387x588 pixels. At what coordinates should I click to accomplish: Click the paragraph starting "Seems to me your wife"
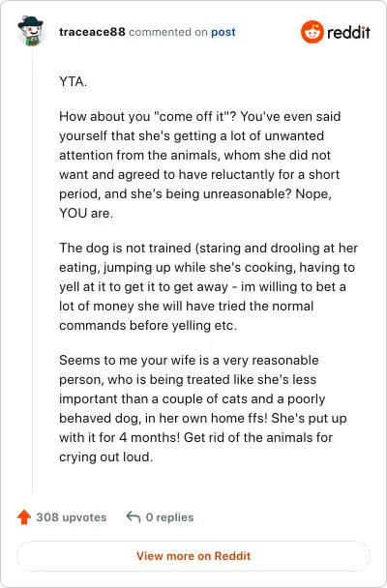(x=203, y=408)
